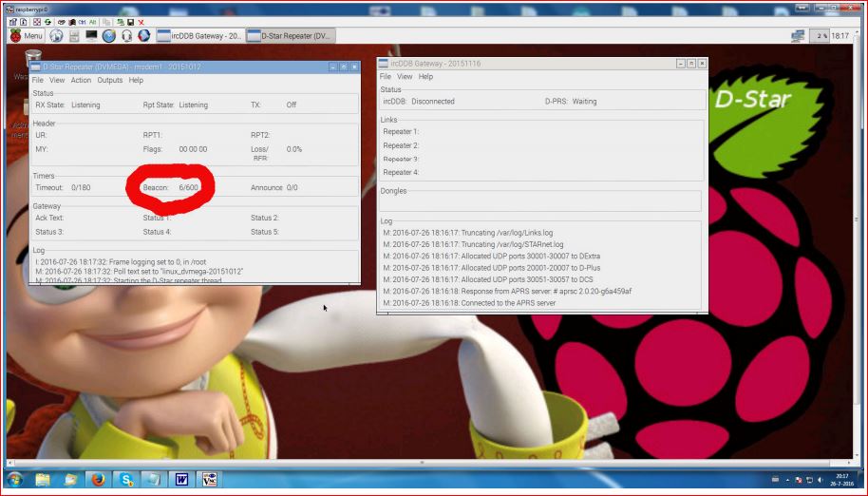Screen dimensions: 868x496
Task: Click the notepad taskbar icon beside Skype
Action: 154,479
